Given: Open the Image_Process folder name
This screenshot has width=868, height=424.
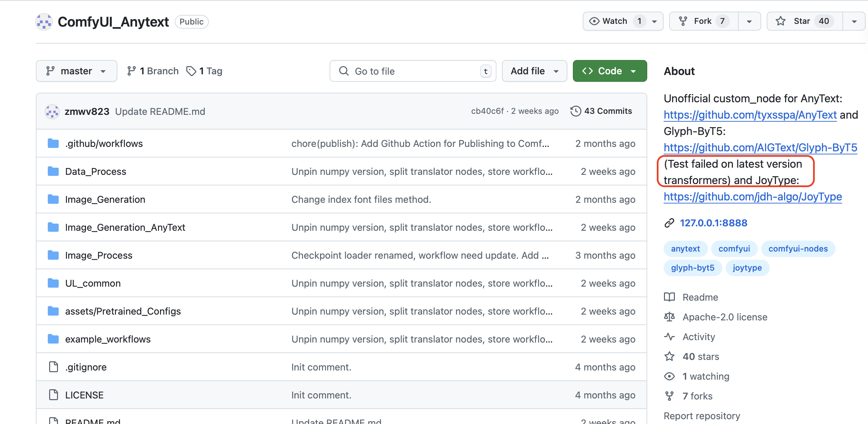Looking at the screenshot, I should (99, 255).
